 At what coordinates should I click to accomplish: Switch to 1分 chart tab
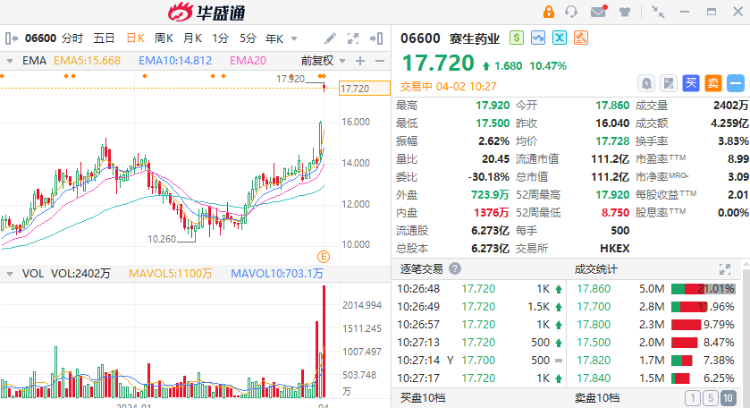[x=220, y=38]
